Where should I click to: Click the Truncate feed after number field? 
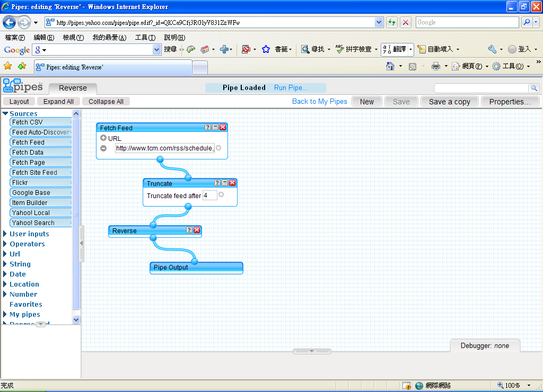(209, 195)
